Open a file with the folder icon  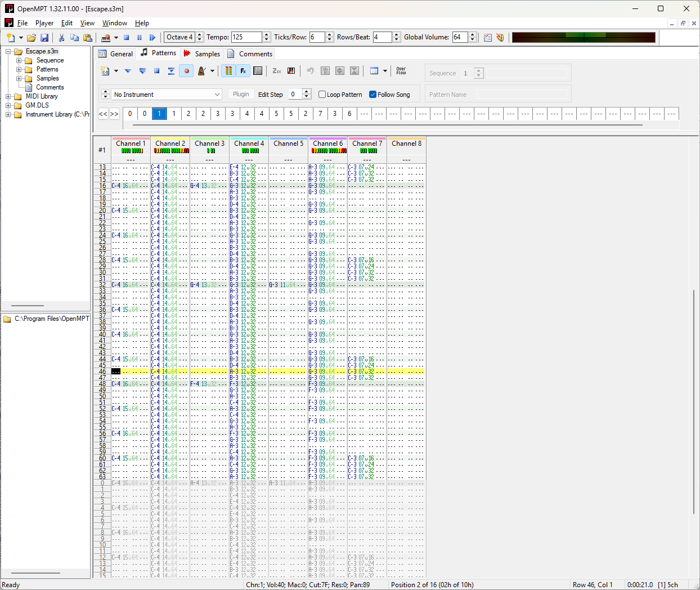tap(32, 38)
